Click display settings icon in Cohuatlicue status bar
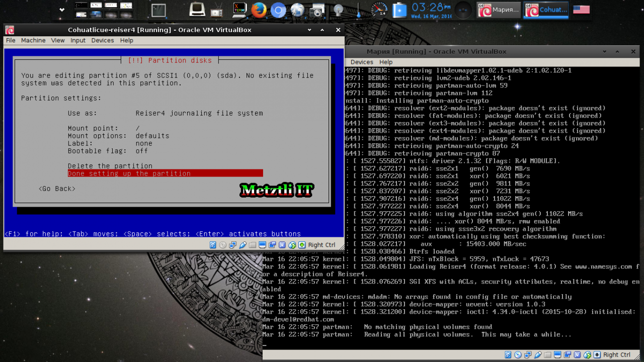Viewport: 644px width, 362px height. [262, 245]
